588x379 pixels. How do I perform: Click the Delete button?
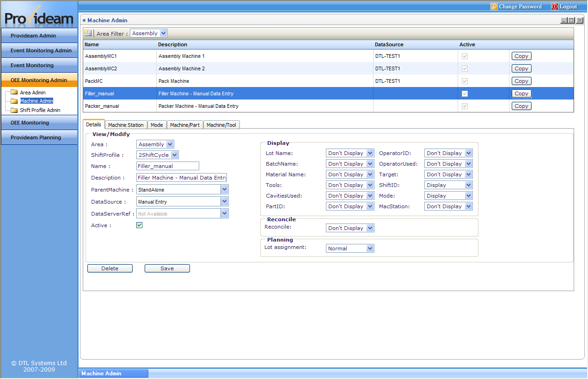(x=110, y=268)
